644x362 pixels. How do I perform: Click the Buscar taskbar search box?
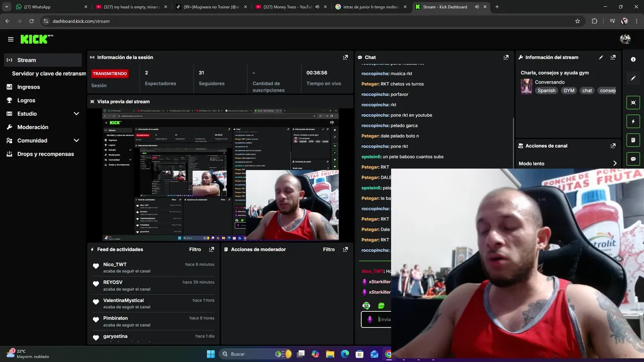click(x=256, y=354)
